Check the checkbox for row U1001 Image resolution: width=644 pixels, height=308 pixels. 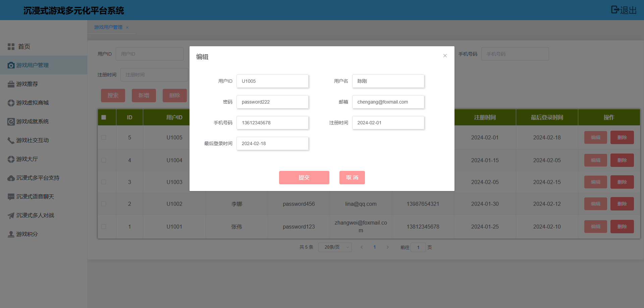104,227
